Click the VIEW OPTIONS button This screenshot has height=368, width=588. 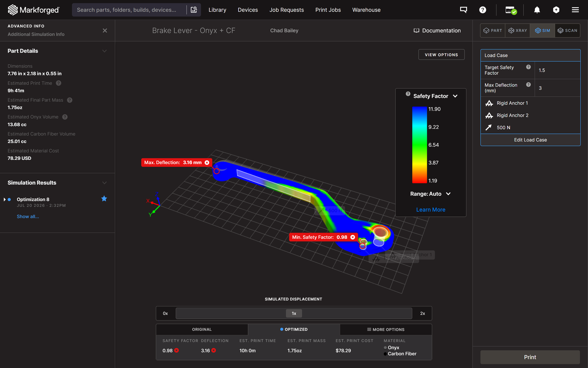tap(441, 55)
